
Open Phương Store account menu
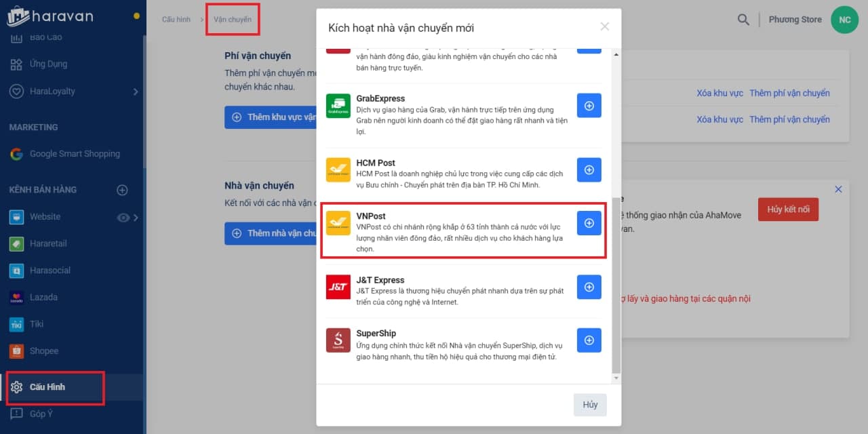pos(795,20)
